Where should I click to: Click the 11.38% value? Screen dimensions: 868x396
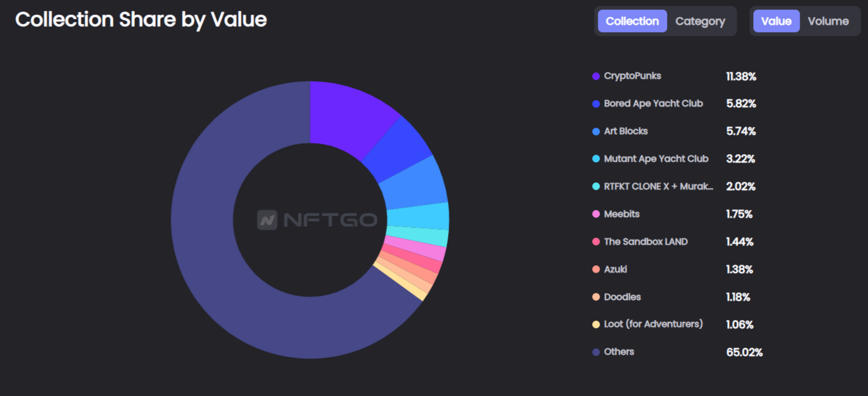click(741, 77)
